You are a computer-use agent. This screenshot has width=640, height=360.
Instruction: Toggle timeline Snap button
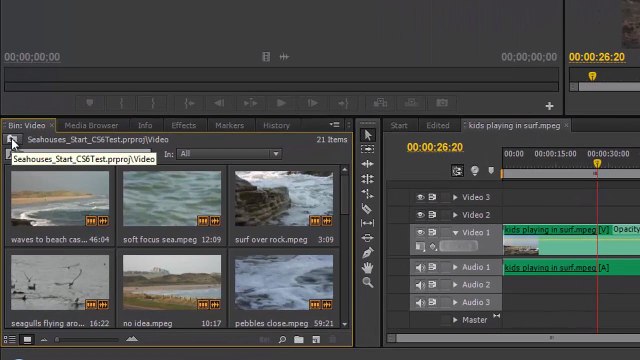point(457,171)
